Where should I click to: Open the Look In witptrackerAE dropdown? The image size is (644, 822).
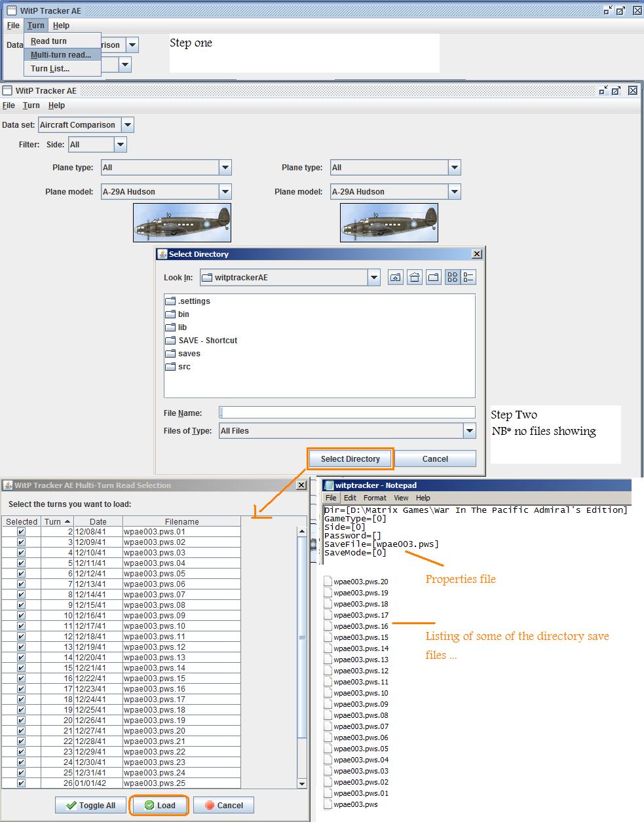tap(374, 278)
